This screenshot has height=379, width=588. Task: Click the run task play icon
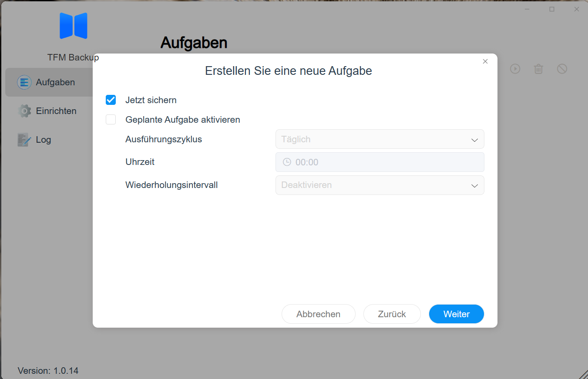click(515, 69)
